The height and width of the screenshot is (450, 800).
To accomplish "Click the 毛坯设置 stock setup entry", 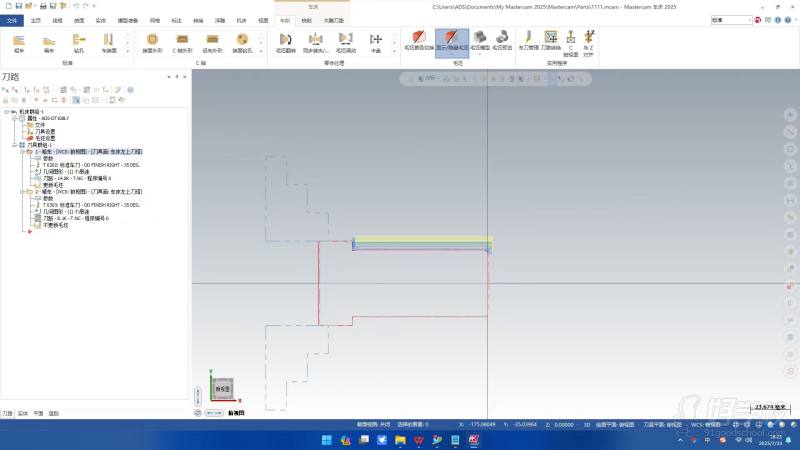I will (x=45, y=137).
